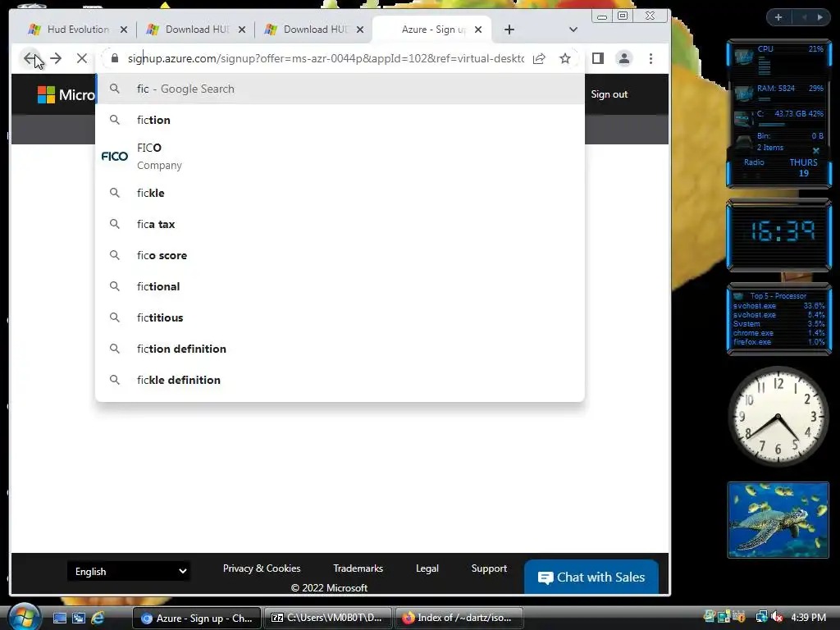The width and height of the screenshot is (840, 630).
Task: Click the padlock site info icon
Action: pos(115,58)
